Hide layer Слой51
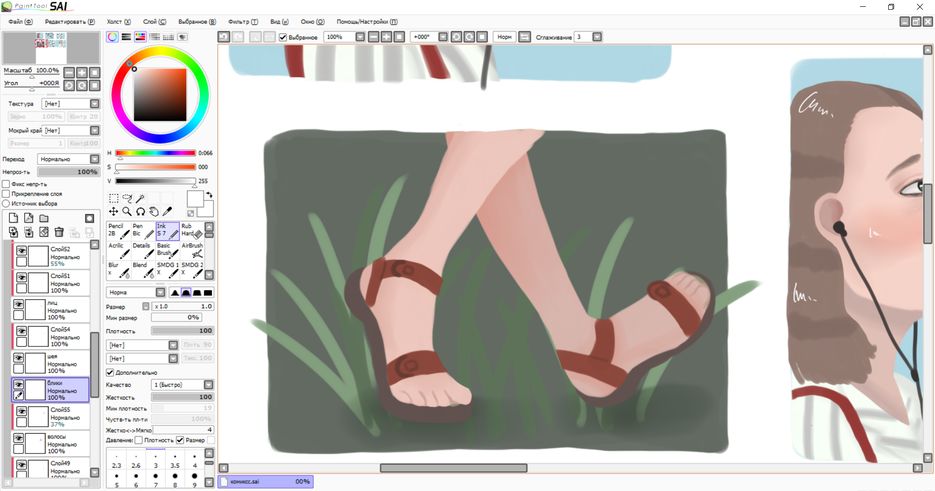Image resolution: width=935 pixels, height=491 pixels. 21,278
